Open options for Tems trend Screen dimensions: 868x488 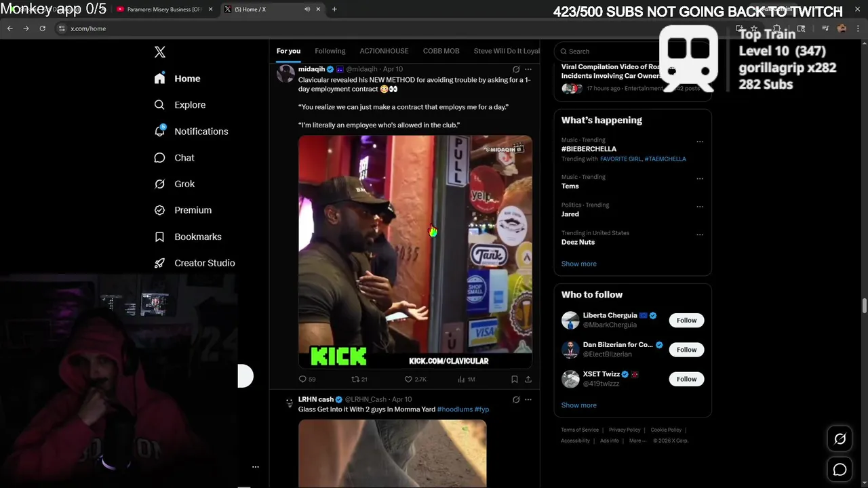tap(700, 179)
